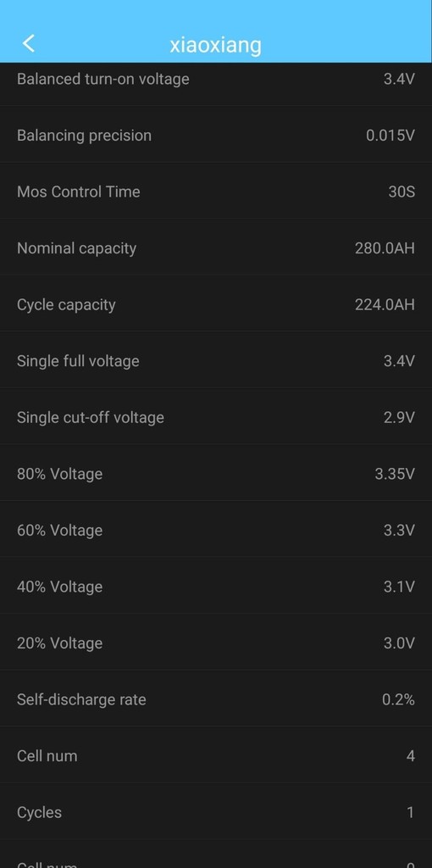432x868 pixels.
Task: Edit the Nominal capacity value 280.0AH
Action: [385, 248]
